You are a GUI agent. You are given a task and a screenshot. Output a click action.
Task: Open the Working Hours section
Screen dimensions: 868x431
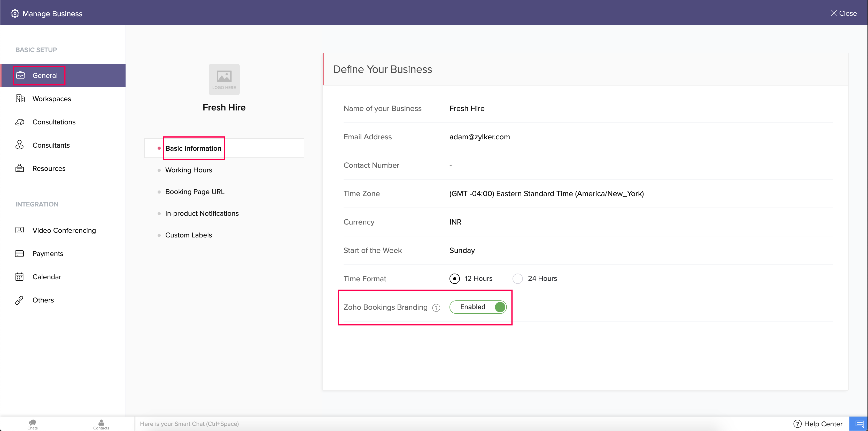point(188,170)
